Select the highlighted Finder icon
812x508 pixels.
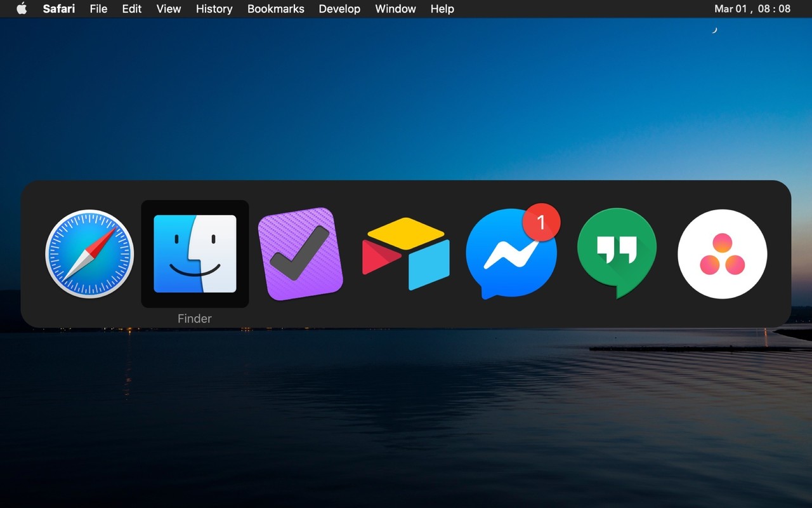[x=195, y=254]
